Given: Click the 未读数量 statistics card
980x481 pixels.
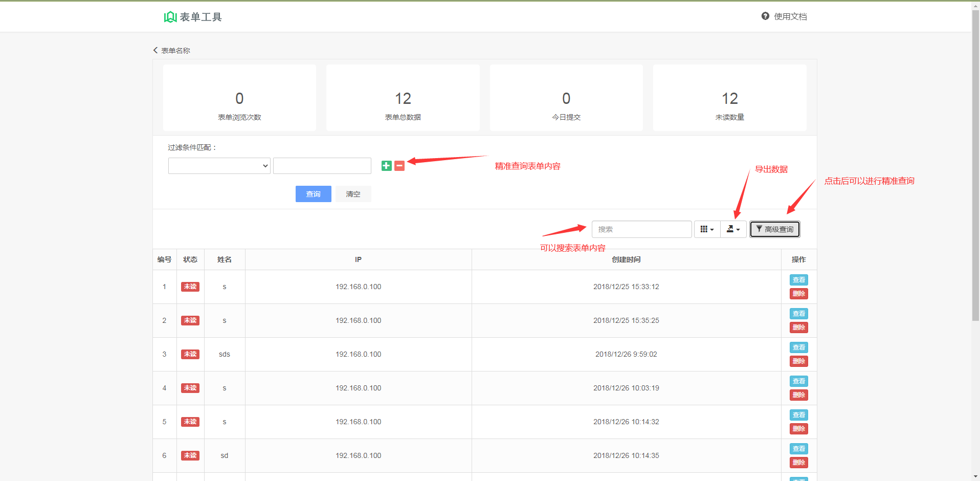Looking at the screenshot, I should [x=729, y=98].
